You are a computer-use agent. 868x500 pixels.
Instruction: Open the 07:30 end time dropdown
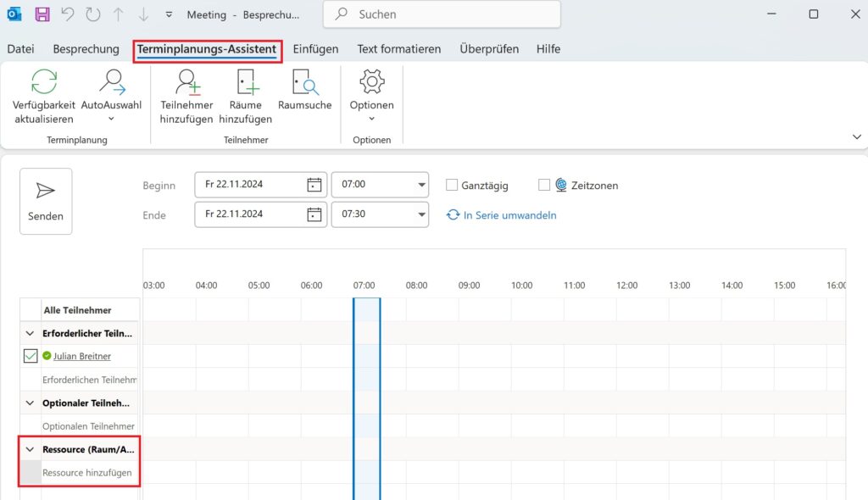coord(421,214)
